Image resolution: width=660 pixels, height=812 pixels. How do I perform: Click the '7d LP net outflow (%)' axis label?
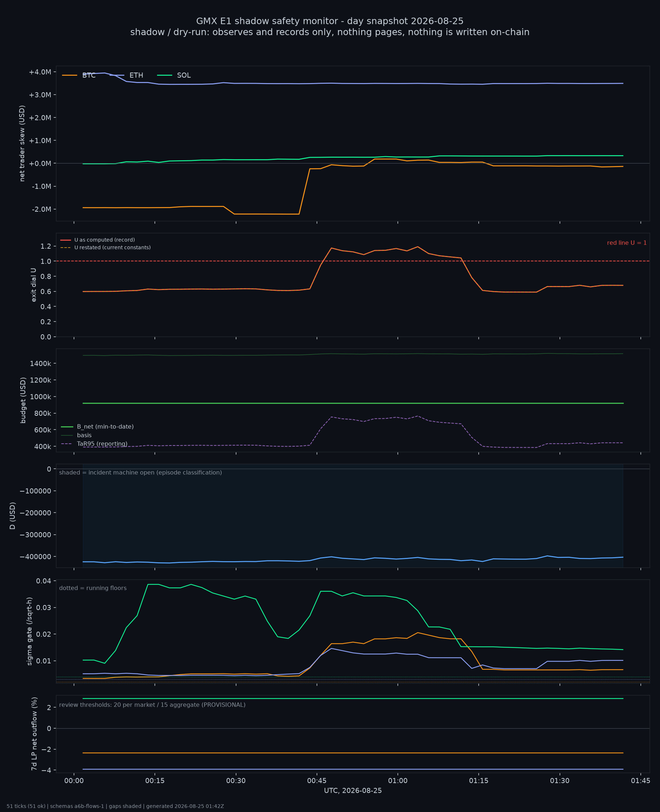click(34, 734)
